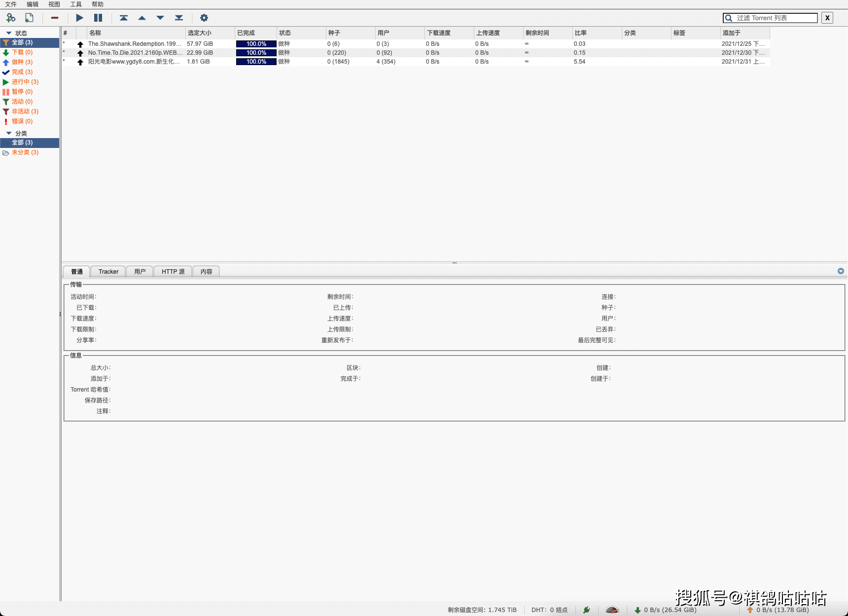Delete selected torrent with red minus icon
The image size is (848, 616).
coord(55,18)
